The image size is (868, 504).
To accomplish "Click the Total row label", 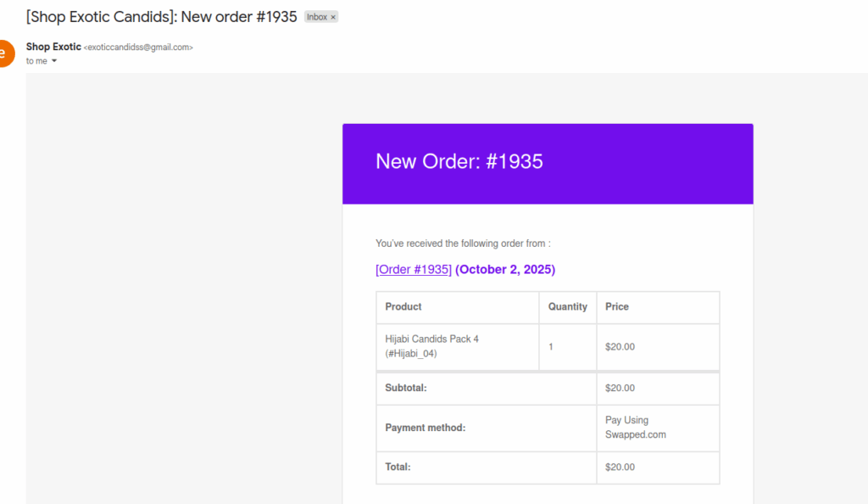I will [x=398, y=467].
